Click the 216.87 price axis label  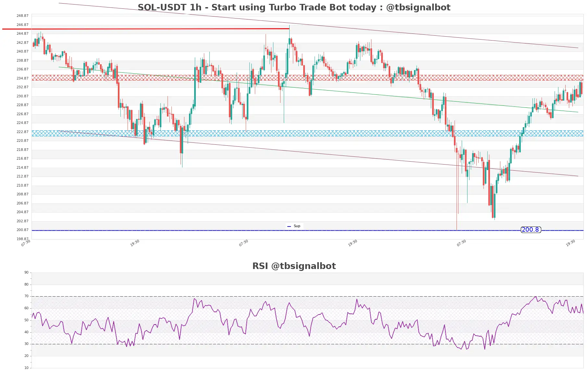click(x=22, y=158)
